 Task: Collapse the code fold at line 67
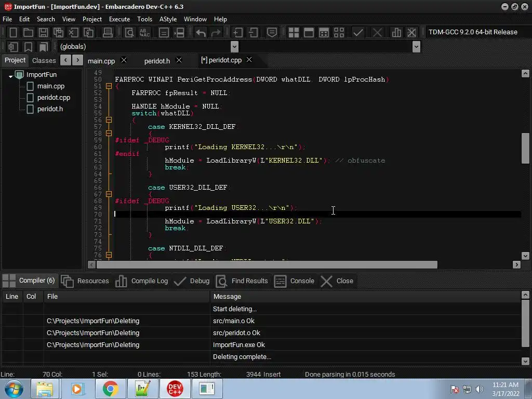pos(109,194)
